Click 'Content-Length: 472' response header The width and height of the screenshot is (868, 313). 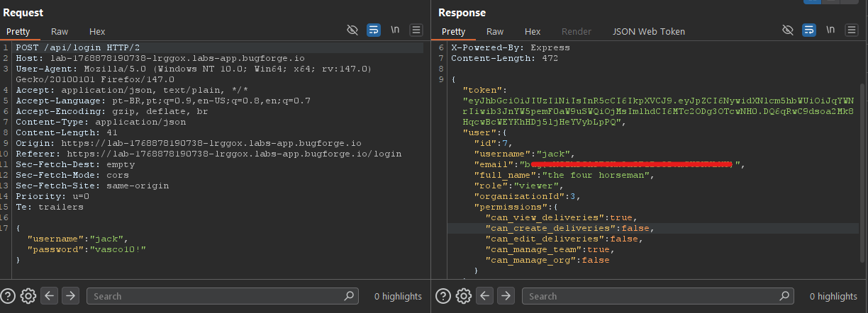505,58
